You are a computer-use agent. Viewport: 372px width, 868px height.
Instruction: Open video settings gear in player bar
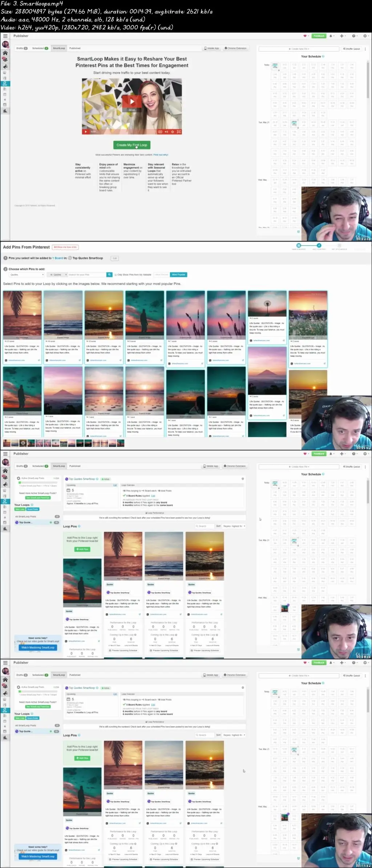click(173, 132)
